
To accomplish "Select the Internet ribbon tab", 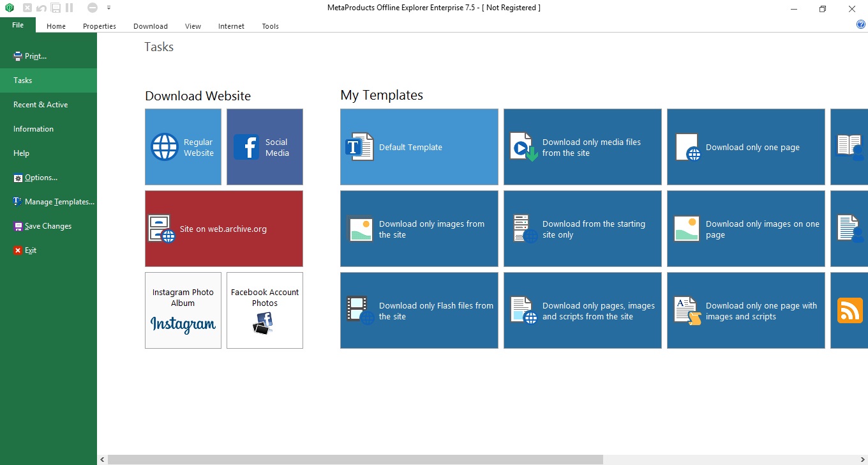I will [231, 26].
